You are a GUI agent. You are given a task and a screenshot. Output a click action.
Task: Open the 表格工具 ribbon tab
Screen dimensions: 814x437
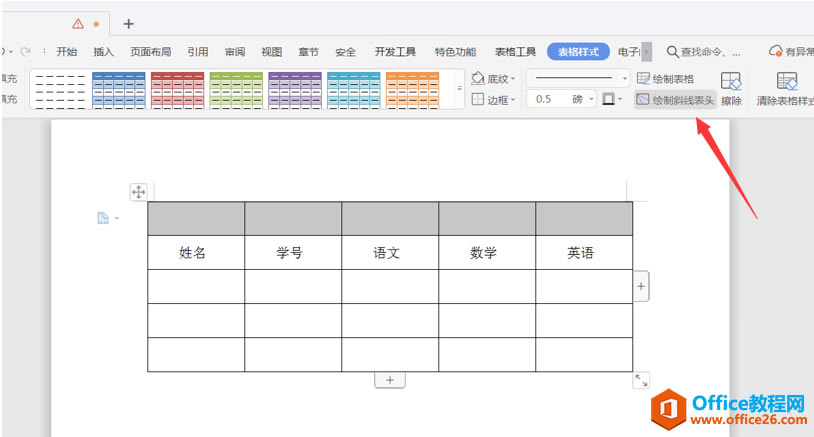(516, 52)
